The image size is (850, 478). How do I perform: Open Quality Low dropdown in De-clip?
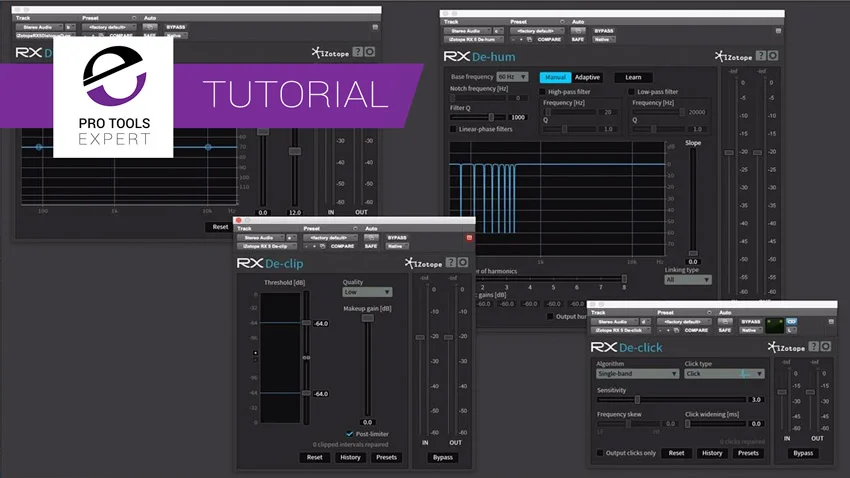coord(367,292)
